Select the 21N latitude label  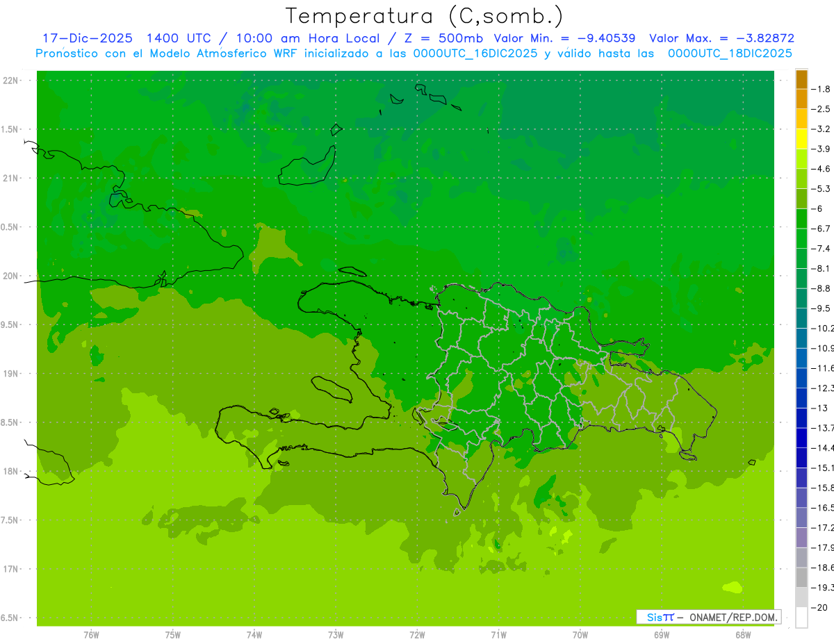tap(11, 179)
